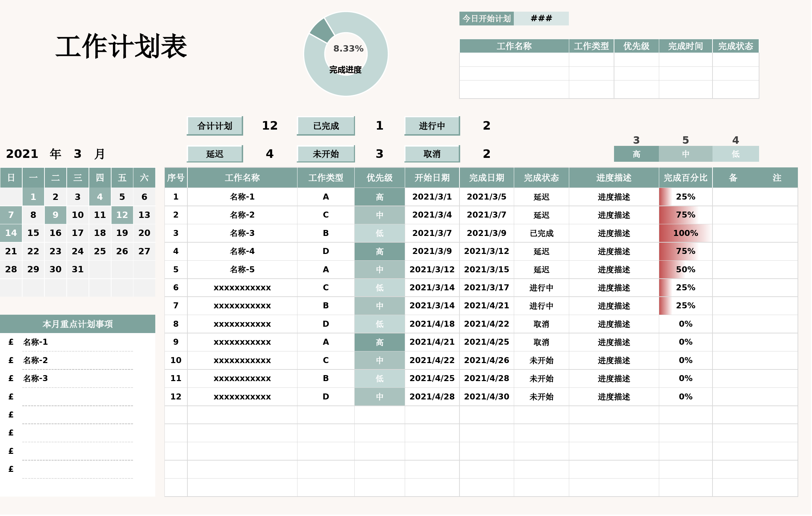
Task: Select the finish date cell 2021/4/21
Action: pos(487,306)
